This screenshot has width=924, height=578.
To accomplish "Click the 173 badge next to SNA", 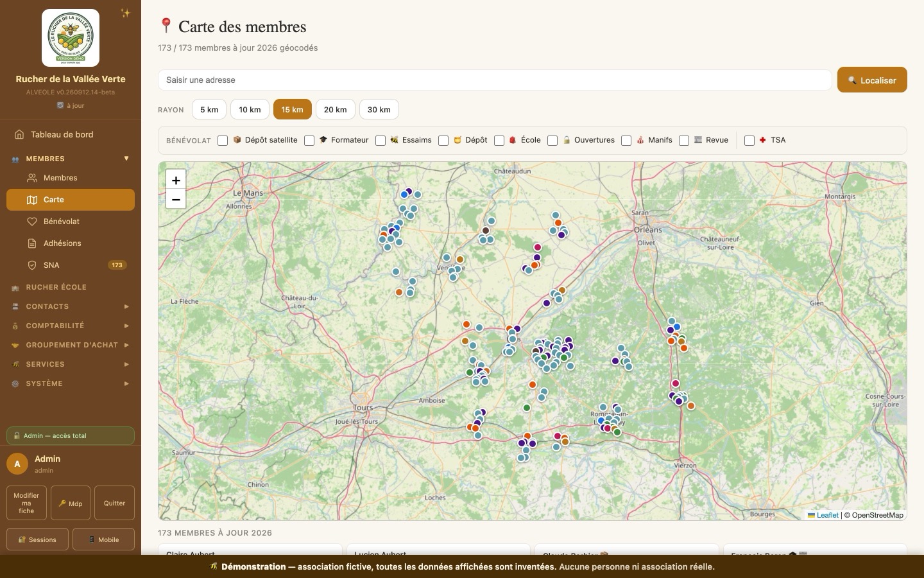I will click(117, 265).
